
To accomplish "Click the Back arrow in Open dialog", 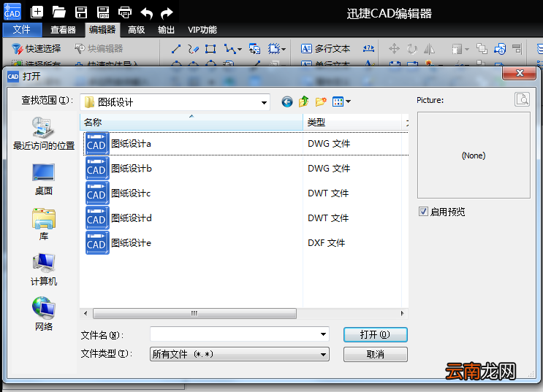I will coord(287,101).
